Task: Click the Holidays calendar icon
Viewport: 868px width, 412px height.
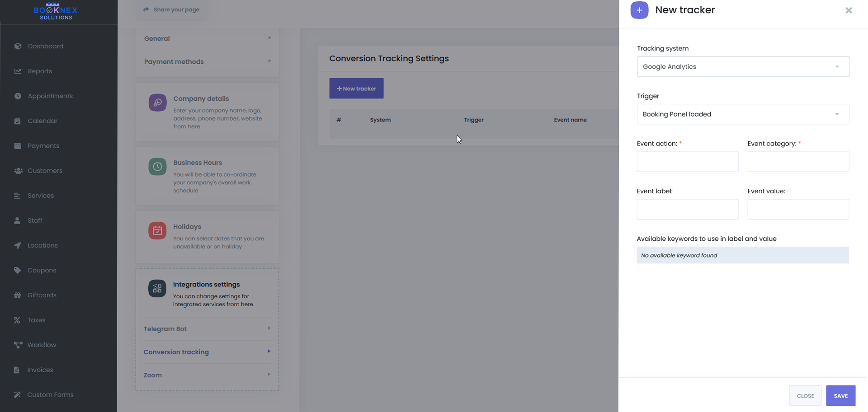Action: coord(157,231)
